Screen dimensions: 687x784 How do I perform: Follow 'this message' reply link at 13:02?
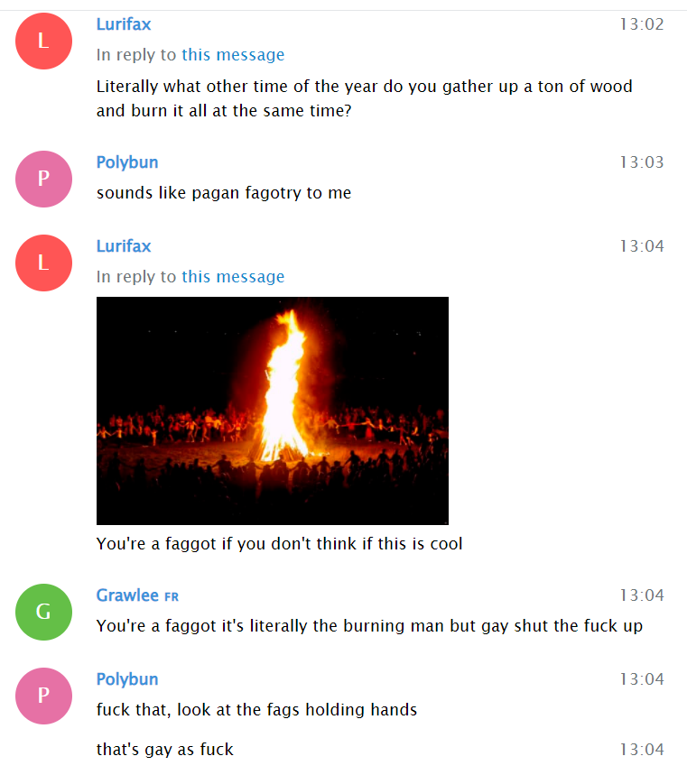click(233, 54)
